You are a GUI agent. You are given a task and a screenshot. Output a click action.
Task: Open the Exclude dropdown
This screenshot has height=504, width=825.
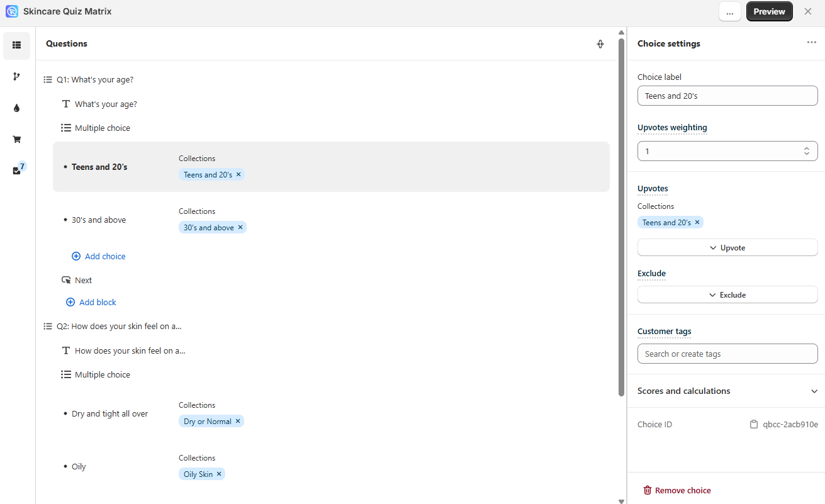pos(727,294)
